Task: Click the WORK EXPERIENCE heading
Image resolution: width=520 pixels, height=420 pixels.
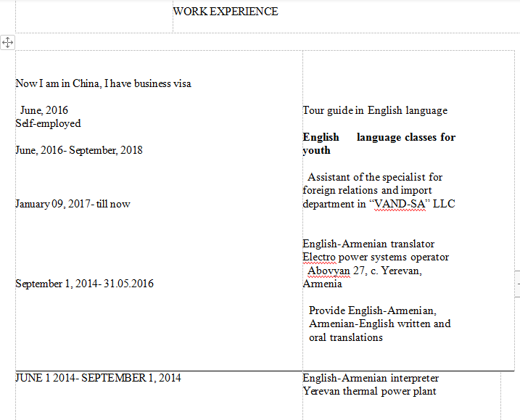Action: 226,12
